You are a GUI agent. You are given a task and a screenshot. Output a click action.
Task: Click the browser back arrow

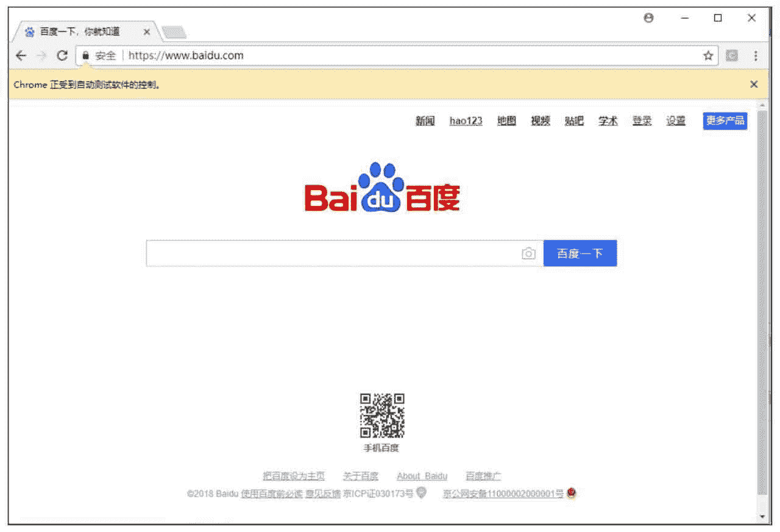point(21,55)
